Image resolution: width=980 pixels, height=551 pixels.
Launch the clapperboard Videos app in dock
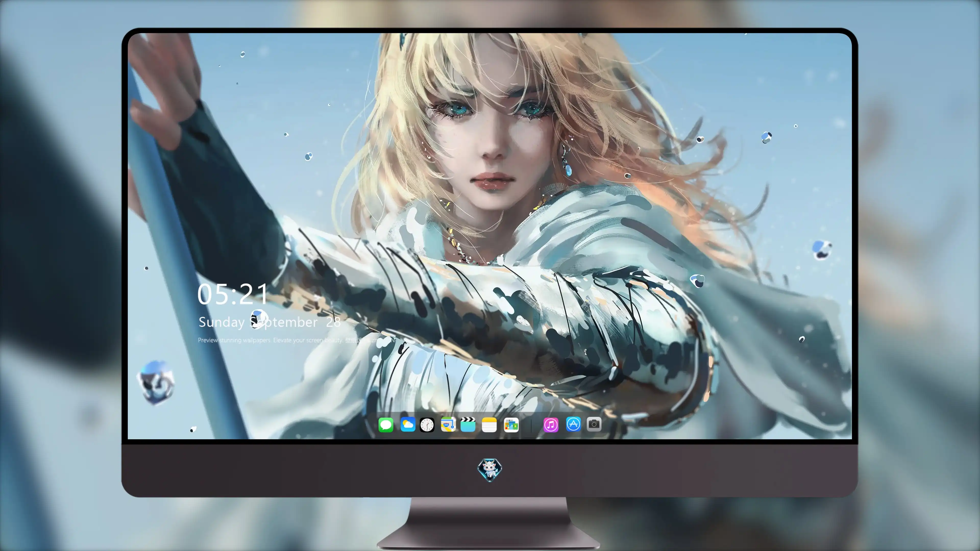click(468, 424)
